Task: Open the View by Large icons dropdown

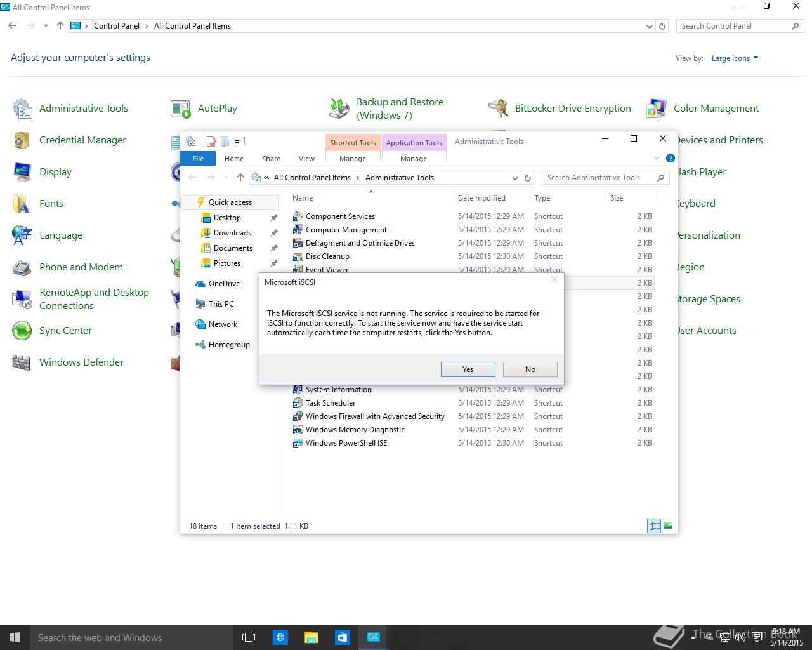Action: pyautogui.click(x=735, y=58)
